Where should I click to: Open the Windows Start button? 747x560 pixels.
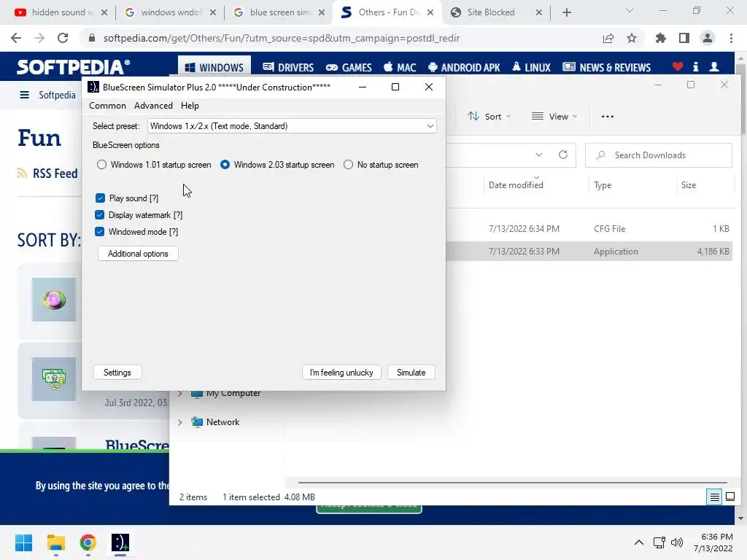click(24, 542)
